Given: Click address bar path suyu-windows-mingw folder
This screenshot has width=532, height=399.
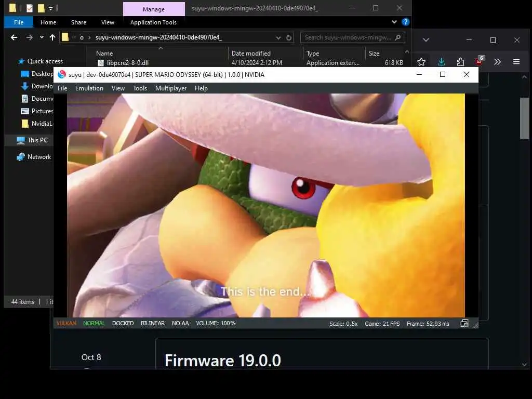Looking at the screenshot, I should click(x=158, y=37).
